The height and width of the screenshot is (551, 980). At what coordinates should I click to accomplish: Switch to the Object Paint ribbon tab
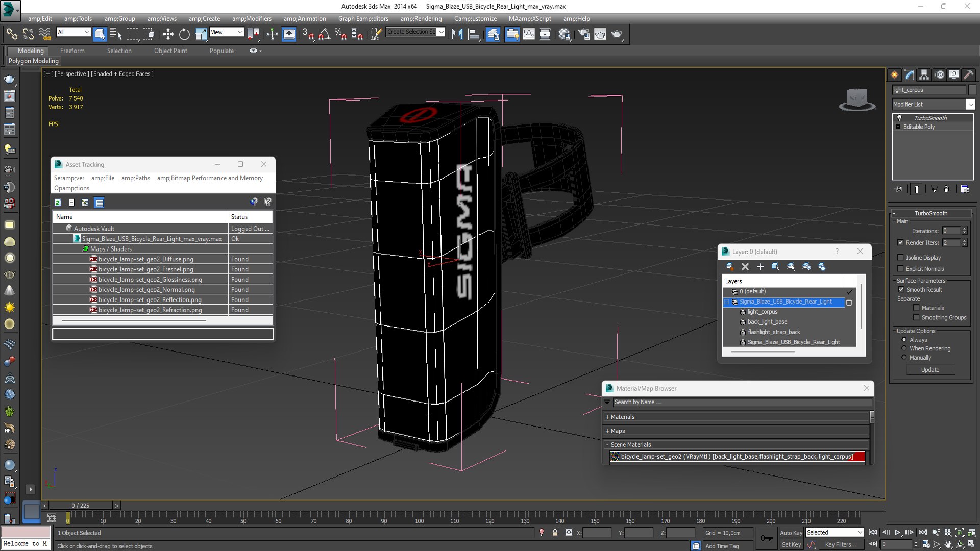(x=170, y=51)
